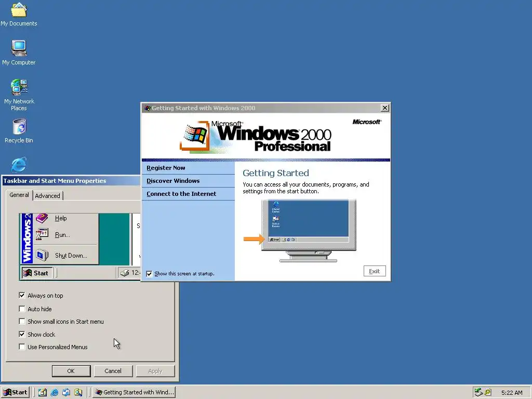Open the My Documents desktop icon
This screenshot has height=399, width=532.
tap(19, 14)
